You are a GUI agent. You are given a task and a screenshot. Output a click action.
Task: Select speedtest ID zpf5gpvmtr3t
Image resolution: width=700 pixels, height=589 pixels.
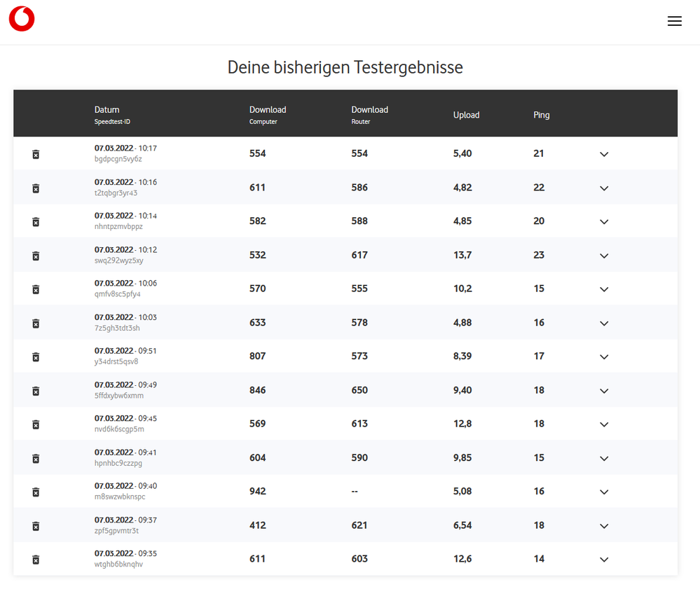(116, 531)
